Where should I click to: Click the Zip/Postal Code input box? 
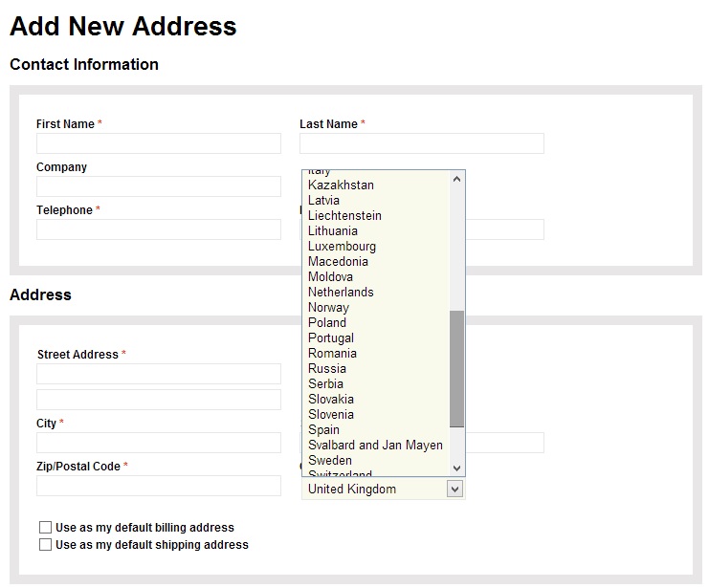click(159, 487)
